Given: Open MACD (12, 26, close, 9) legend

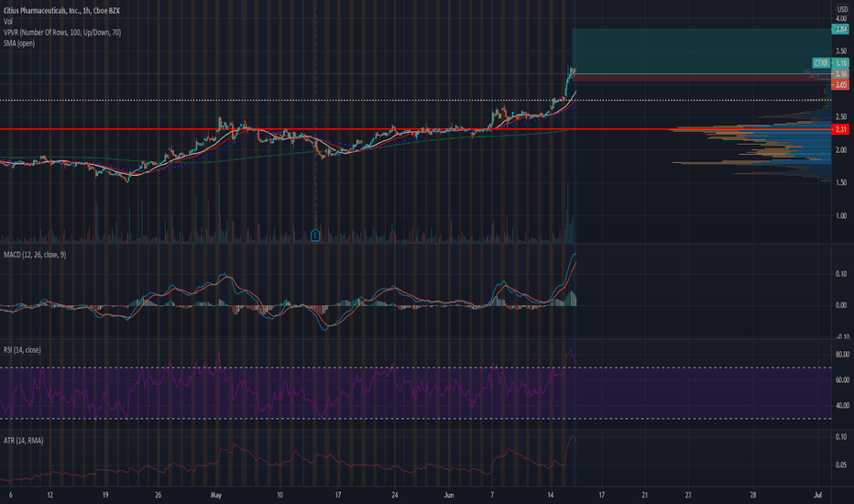Looking at the screenshot, I should coord(35,255).
